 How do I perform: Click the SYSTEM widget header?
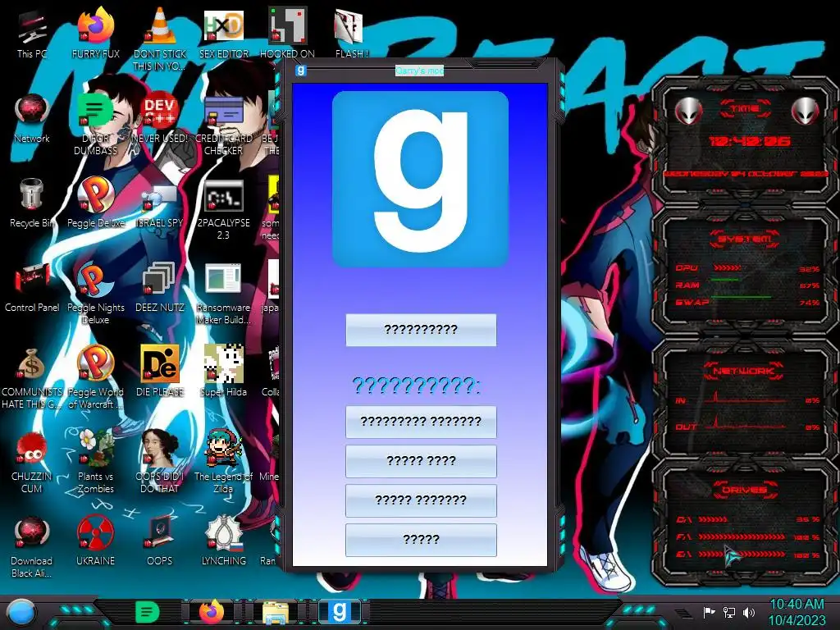coord(745,239)
